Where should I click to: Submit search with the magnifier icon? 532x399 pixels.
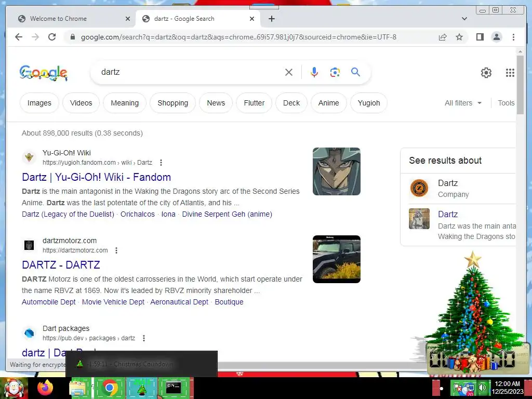(355, 72)
